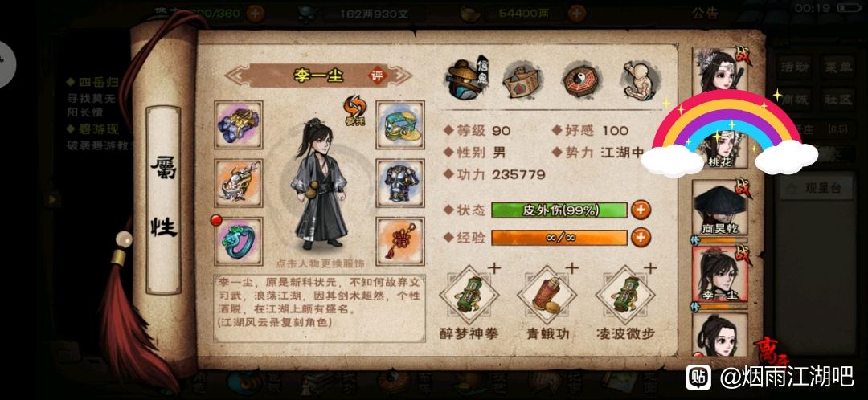This screenshot has width=868, height=400.
Task: Click the 皮外伤(99%) status bar
Action: (x=559, y=210)
